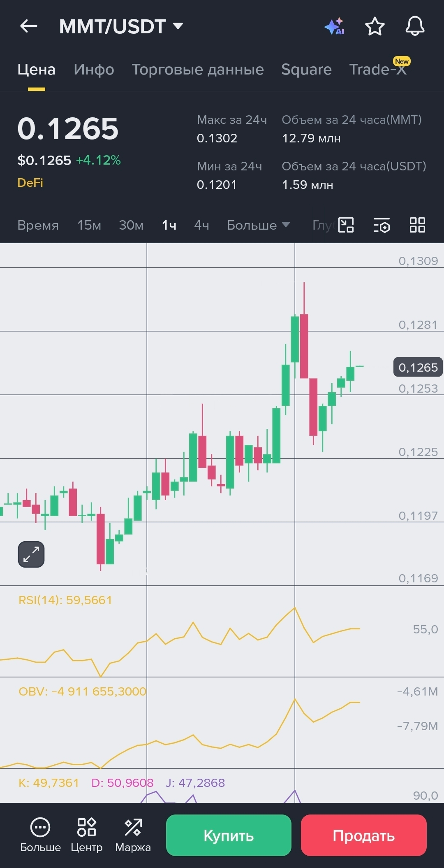Tap the 0,1169 axis price label
Image resolution: width=444 pixels, height=868 pixels.
418,578
